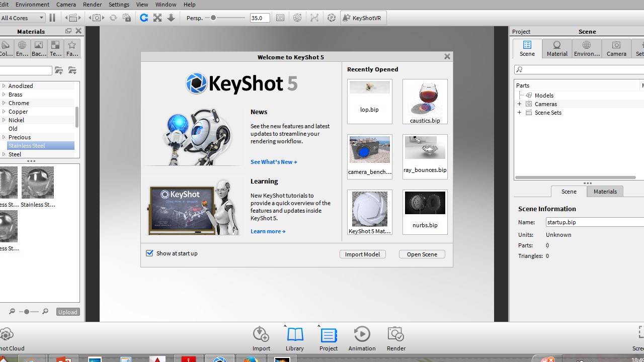Open recent file lop.bip

[x=370, y=102]
